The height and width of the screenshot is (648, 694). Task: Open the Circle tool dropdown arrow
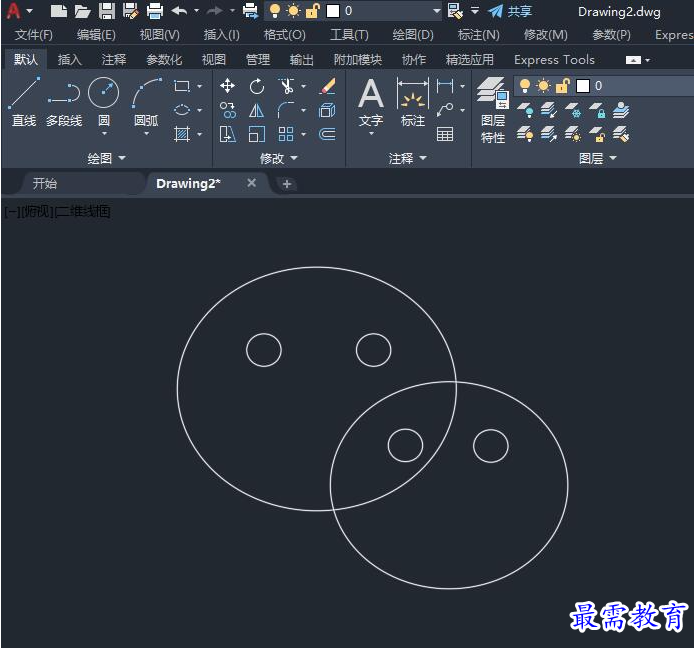click(104, 133)
